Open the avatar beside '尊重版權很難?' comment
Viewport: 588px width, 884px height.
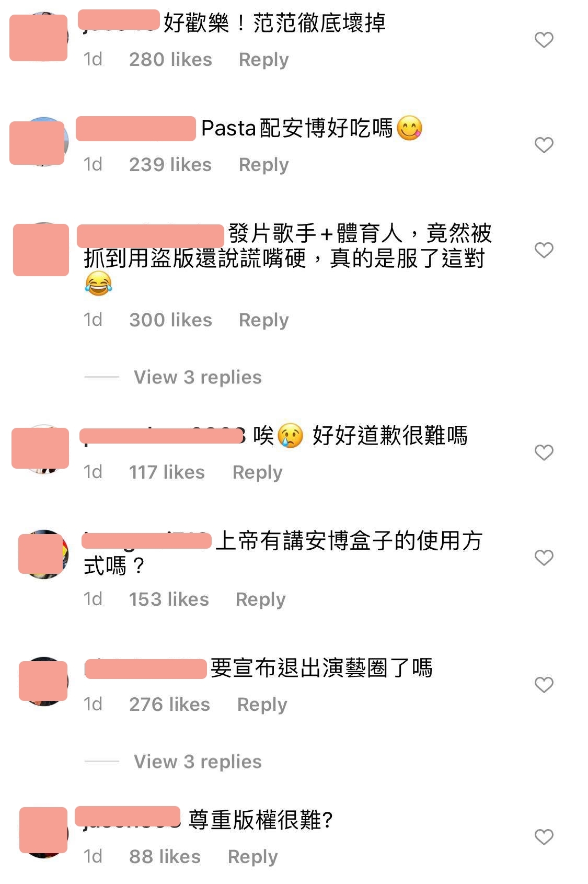(x=44, y=832)
